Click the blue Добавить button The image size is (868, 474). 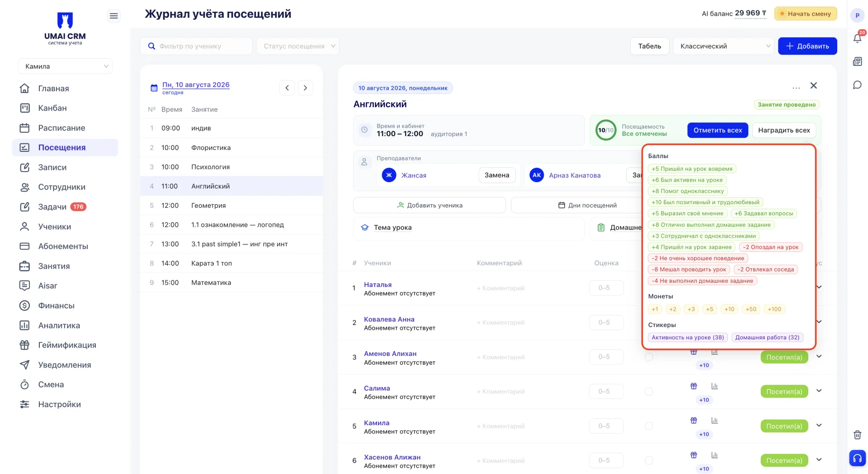[807, 46]
